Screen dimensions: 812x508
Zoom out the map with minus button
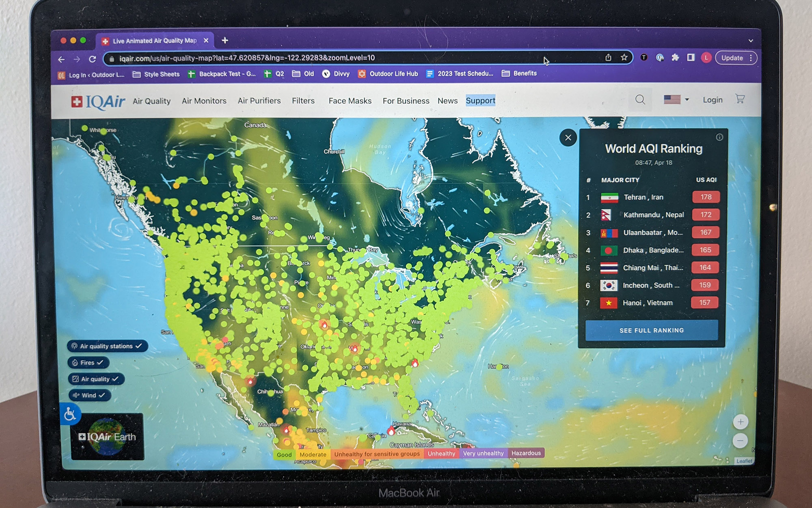point(740,441)
